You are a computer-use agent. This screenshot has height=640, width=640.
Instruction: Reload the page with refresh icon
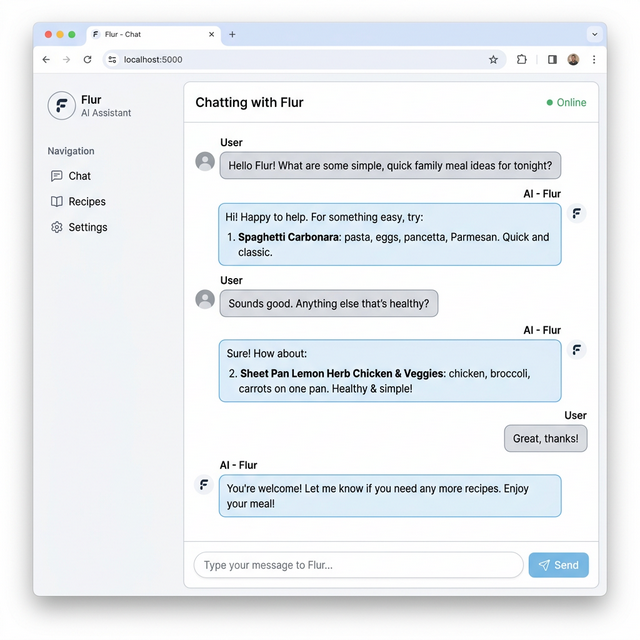(x=87, y=60)
